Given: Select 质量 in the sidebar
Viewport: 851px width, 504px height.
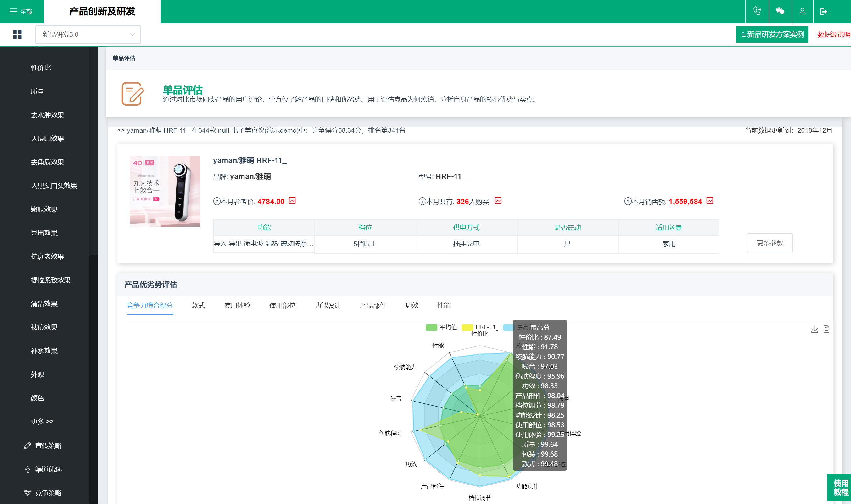Looking at the screenshot, I should click(37, 91).
